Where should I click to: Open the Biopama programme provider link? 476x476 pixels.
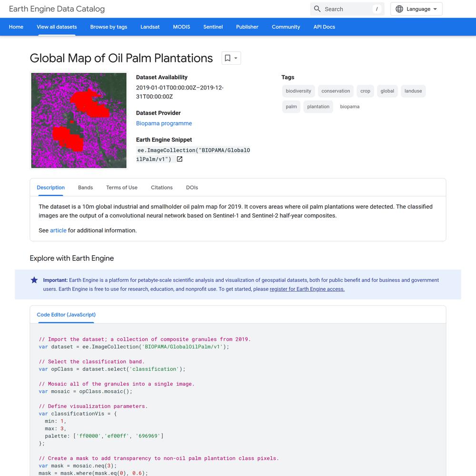164,123
